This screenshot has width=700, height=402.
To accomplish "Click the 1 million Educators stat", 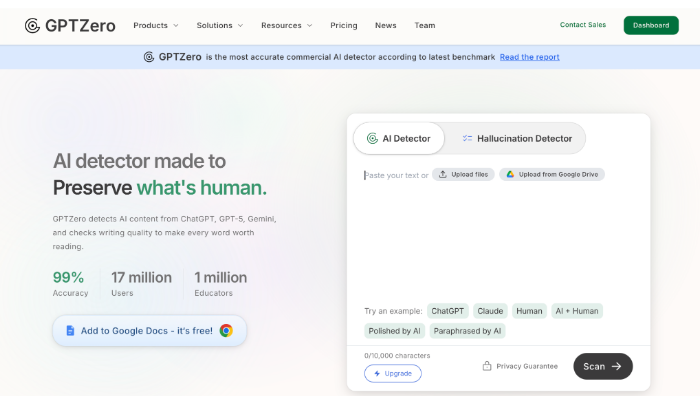I will tap(221, 284).
